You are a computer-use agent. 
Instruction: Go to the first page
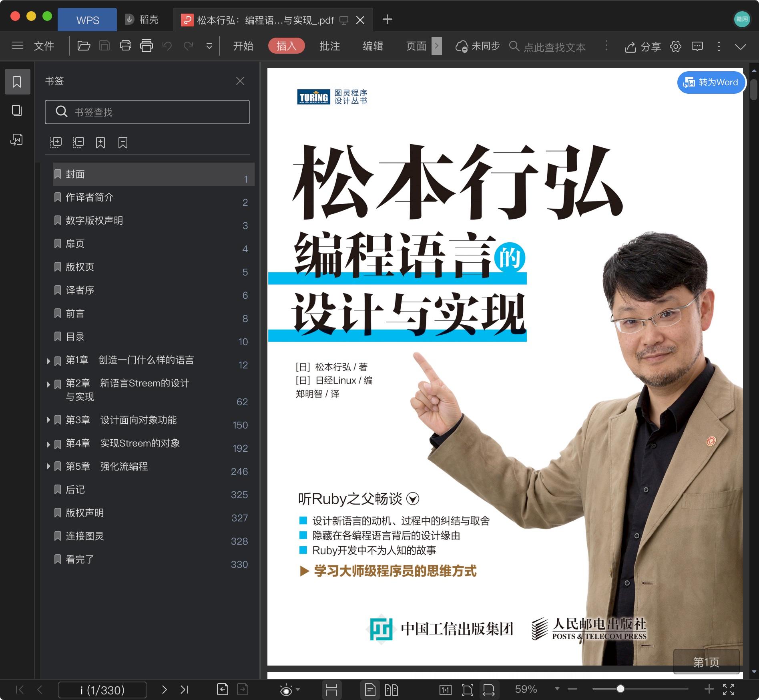(x=19, y=689)
